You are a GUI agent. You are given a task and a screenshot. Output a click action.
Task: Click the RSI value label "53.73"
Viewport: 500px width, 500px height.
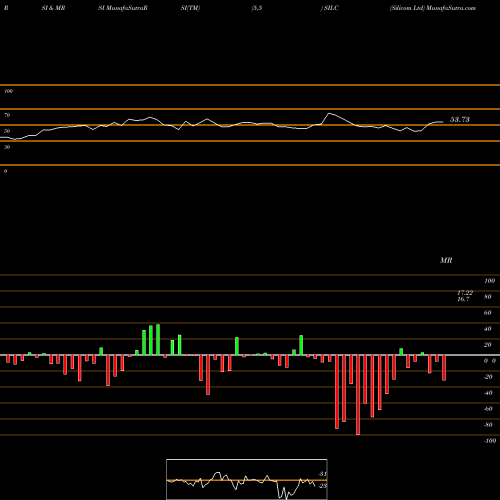pos(460,120)
